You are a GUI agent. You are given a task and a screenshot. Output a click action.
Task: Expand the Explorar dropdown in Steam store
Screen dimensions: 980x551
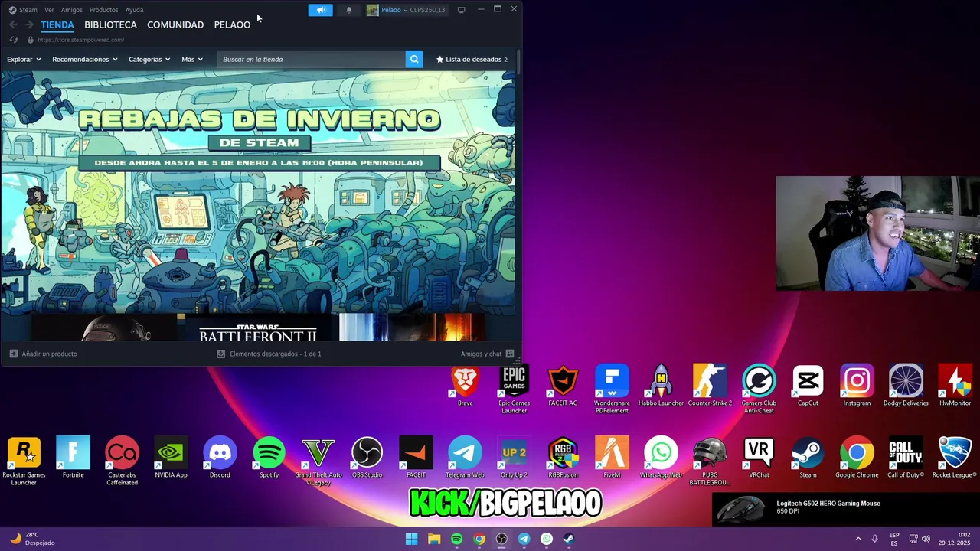(24, 59)
